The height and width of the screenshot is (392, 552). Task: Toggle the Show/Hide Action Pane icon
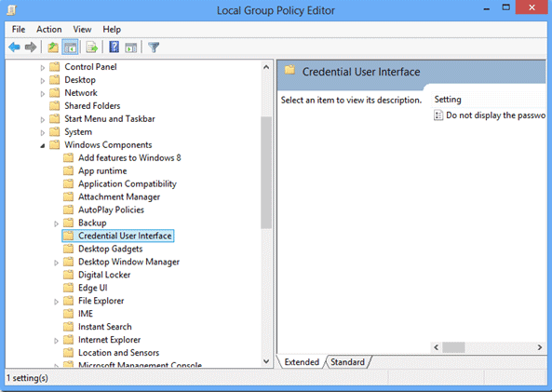click(x=131, y=47)
